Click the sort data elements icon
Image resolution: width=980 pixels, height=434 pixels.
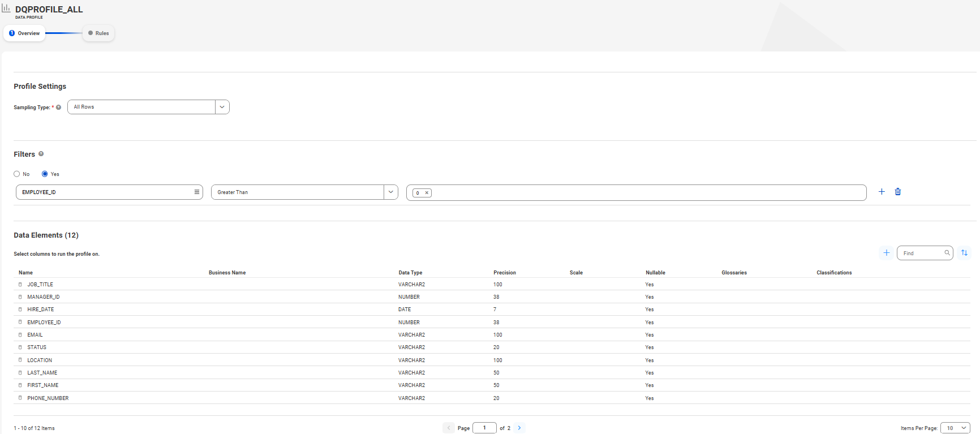click(x=965, y=253)
